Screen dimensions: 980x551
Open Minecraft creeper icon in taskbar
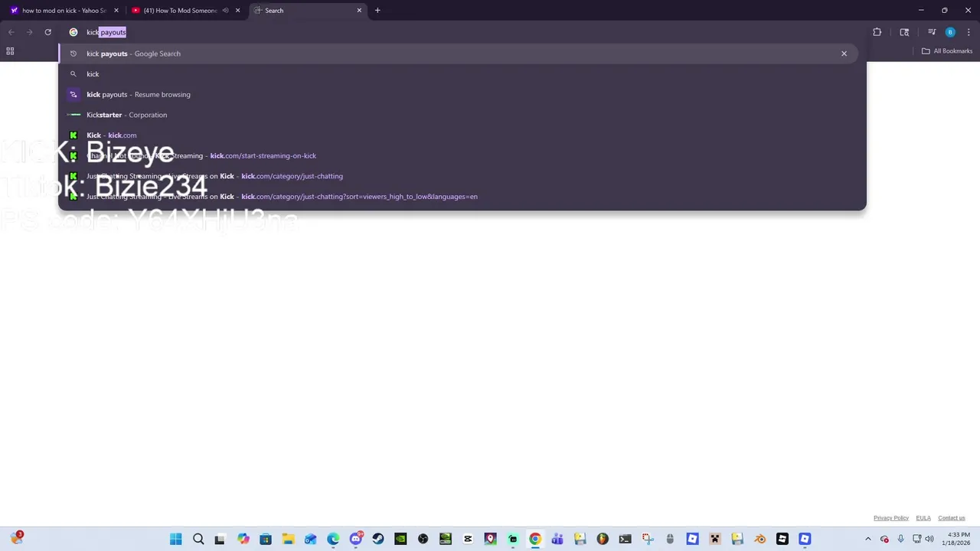point(715,540)
